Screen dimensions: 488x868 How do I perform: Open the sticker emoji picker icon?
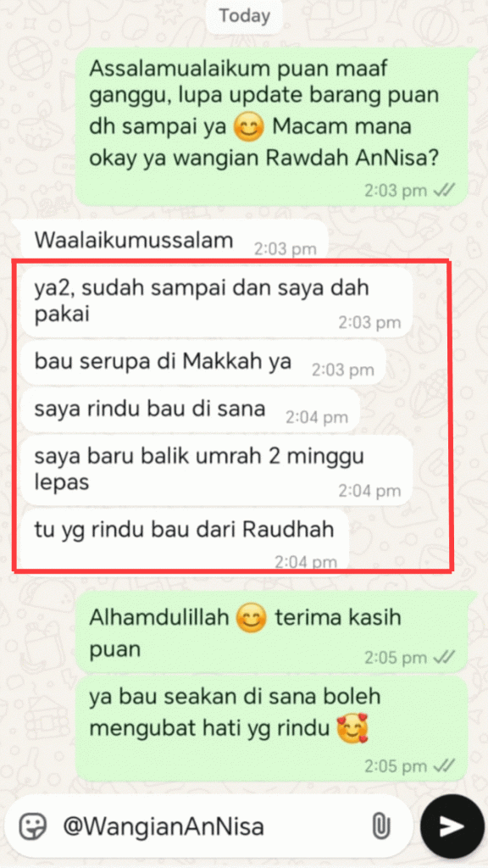pyautogui.click(x=33, y=827)
